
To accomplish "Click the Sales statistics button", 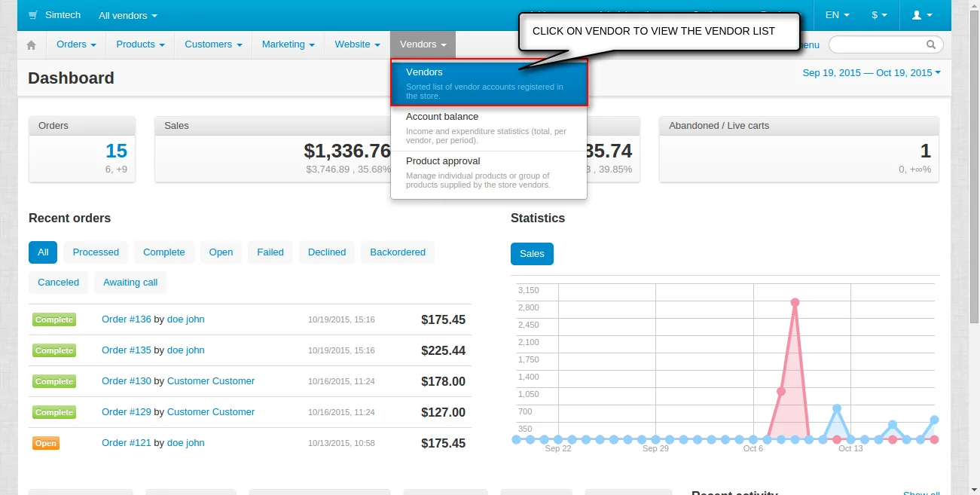I will [x=532, y=254].
